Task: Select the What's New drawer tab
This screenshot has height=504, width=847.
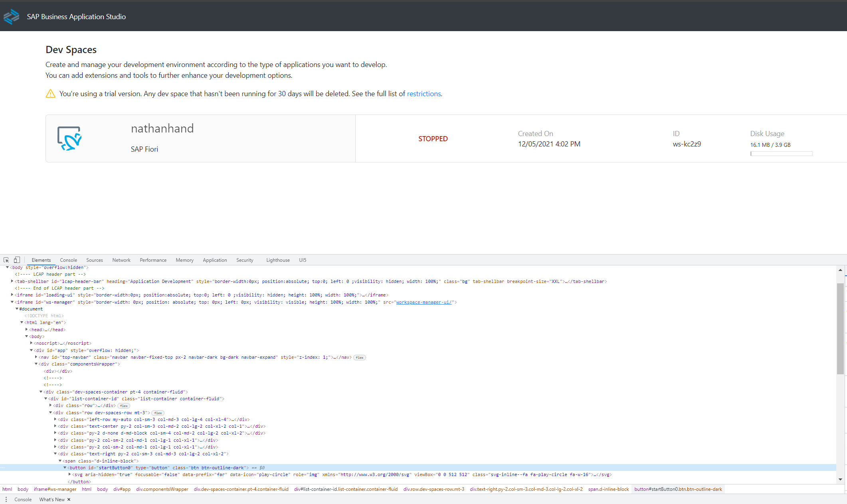Action: click(x=52, y=500)
